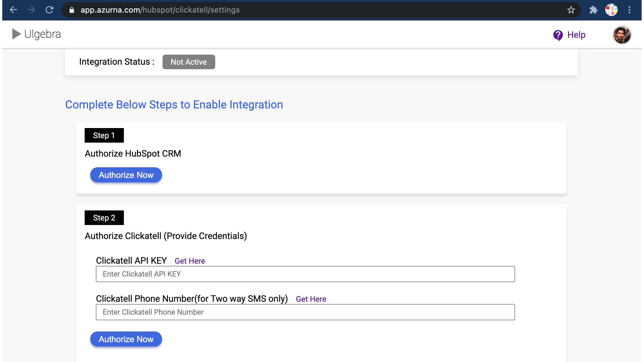Open the browser extensions puzzle icon

593,10
